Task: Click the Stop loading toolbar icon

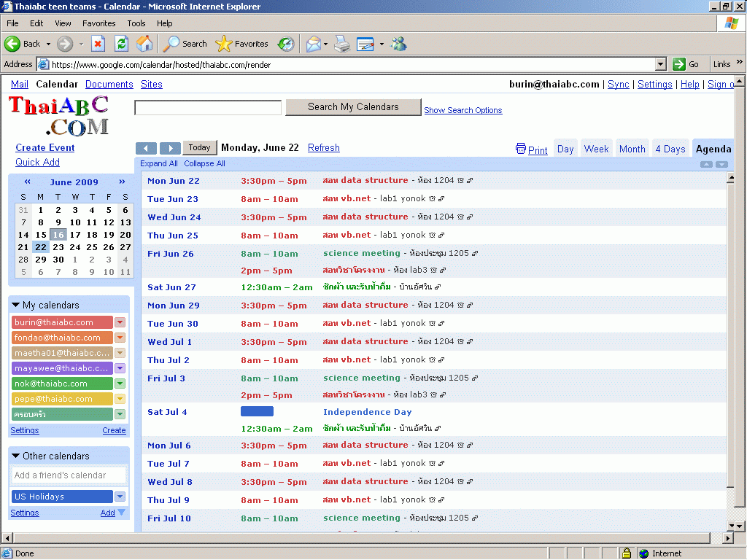Action: [98, 44]
